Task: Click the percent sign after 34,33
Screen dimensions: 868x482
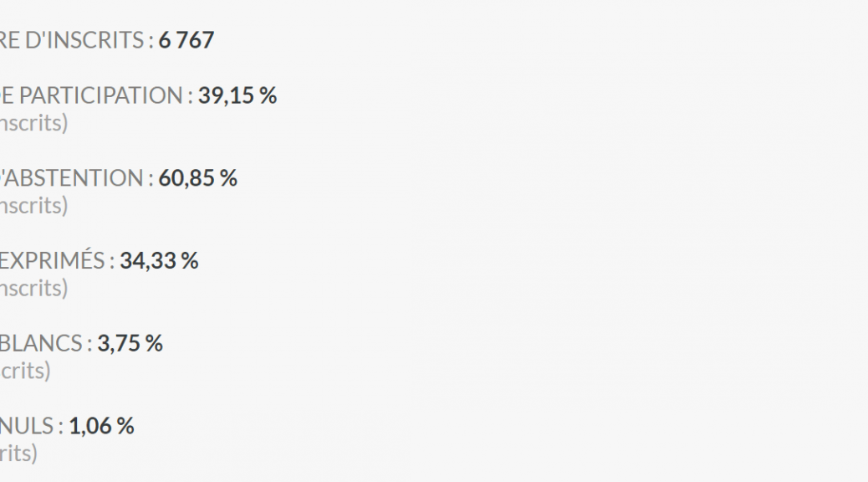Action: [189, 261]
